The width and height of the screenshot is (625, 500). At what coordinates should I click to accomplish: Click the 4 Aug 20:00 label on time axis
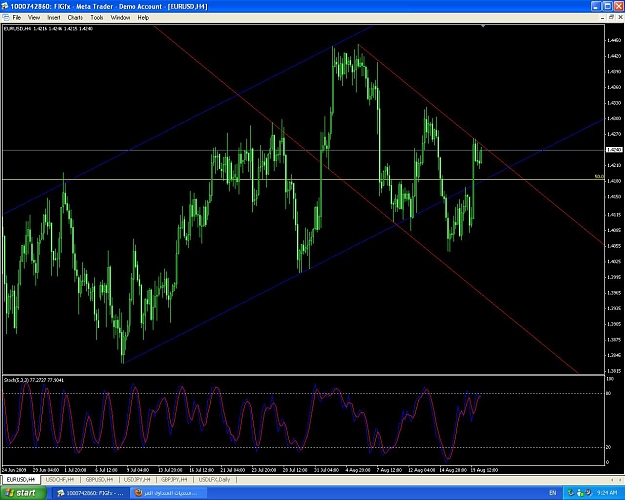coord(358,470)
